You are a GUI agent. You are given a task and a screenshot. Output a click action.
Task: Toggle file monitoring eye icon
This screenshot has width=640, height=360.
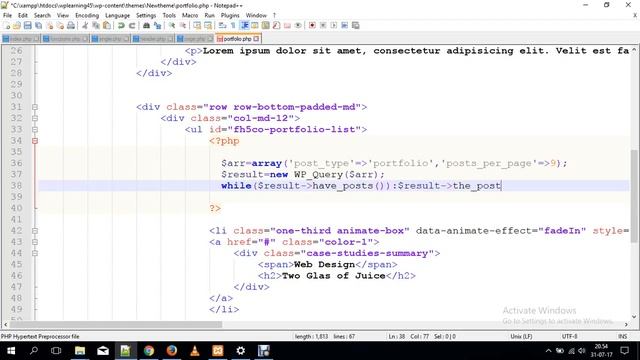coord(298,25)
